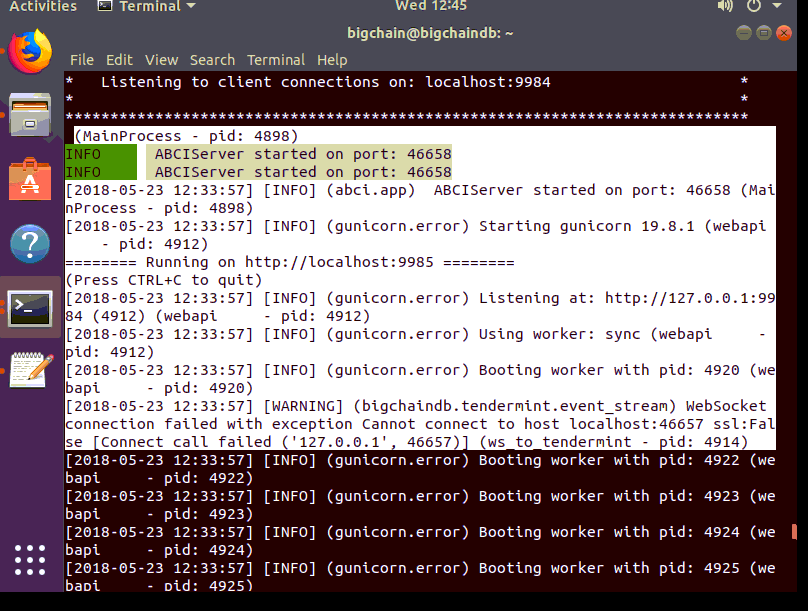This screenshot has height=611, width=808.
Task: Open the Help application from the dock
Action: tap(30, 240)
